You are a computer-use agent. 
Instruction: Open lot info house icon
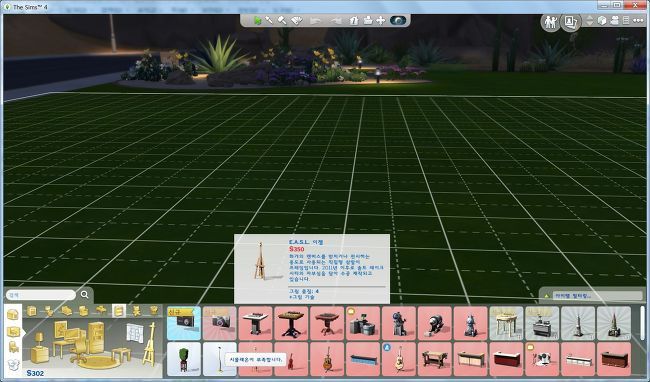coord(354,20)
